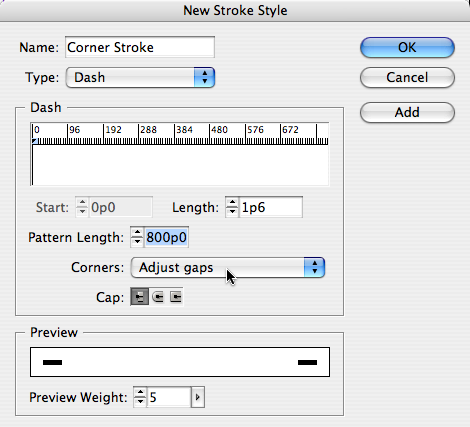Open the Corners dropdown showing Adjust gaps
This screenshot has width=470, height=427.
click(228, 267)
